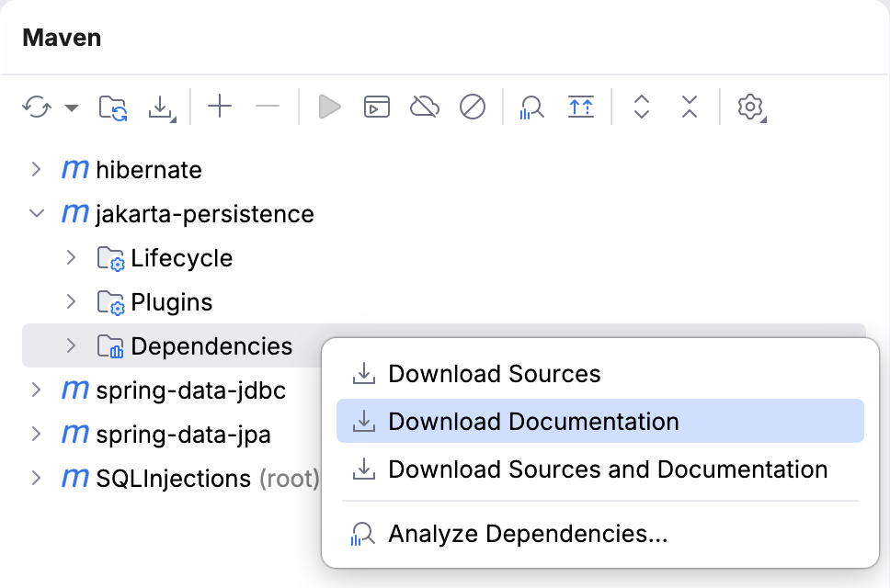Screen dimensions: 890x588
Task: Choose Download Sources and Documentation
Action: [600, 469]
